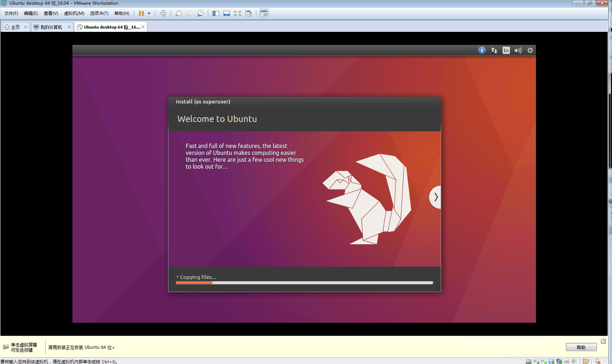
Task: Close the 主页 tab
Action: [x=26, y=27]
